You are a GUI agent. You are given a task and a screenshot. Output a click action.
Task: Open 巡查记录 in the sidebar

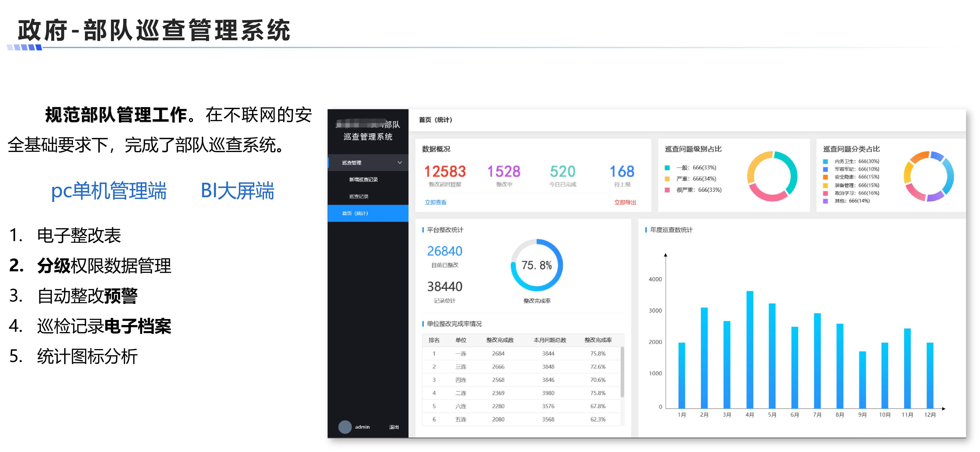click(359, 196)
